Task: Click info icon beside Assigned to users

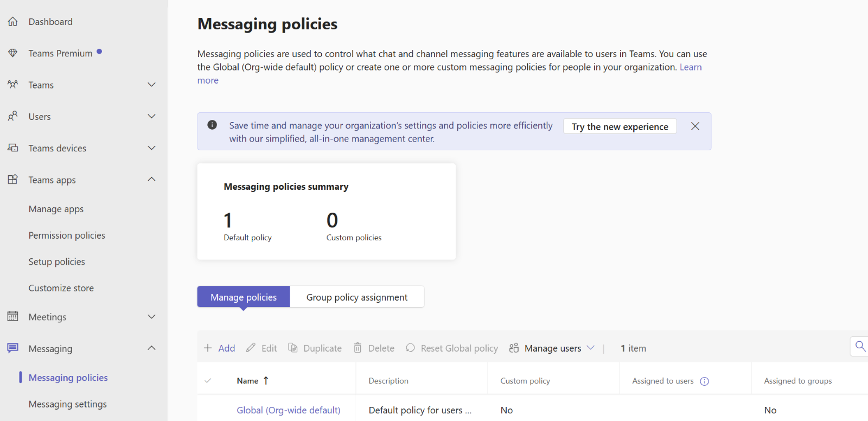Action: 704,381
